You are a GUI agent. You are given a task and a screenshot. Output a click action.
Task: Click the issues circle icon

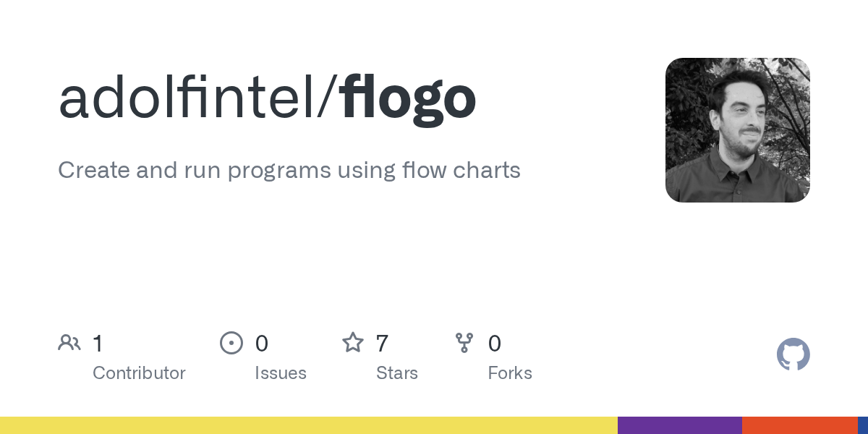231,343
